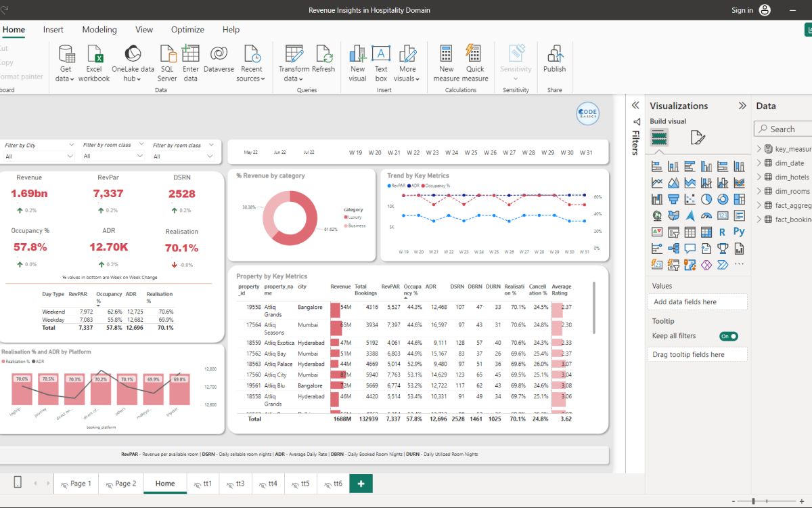
Task: Open the Help ribbon tab
Action: coord(231,30)
